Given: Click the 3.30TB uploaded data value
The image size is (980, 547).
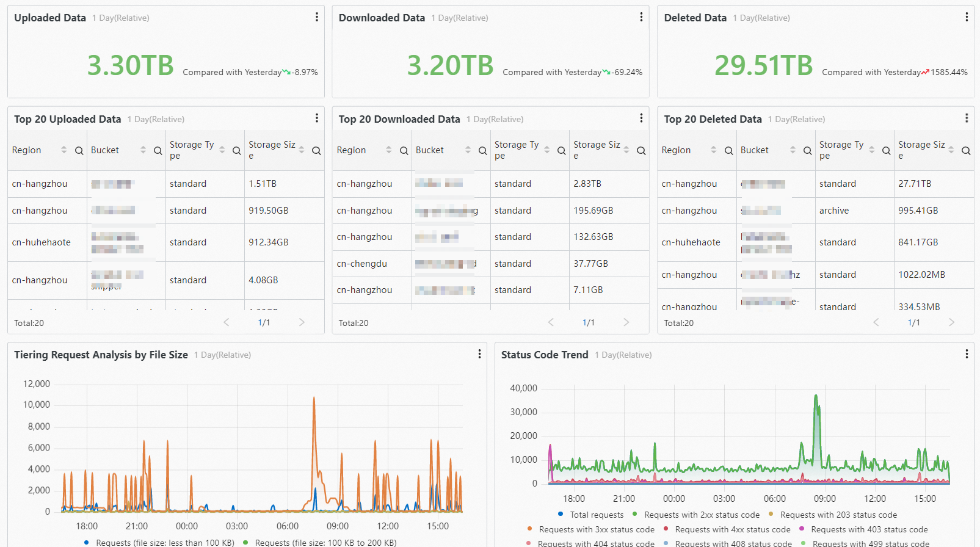Looking at the screenshot, I should tap(131, 65).
